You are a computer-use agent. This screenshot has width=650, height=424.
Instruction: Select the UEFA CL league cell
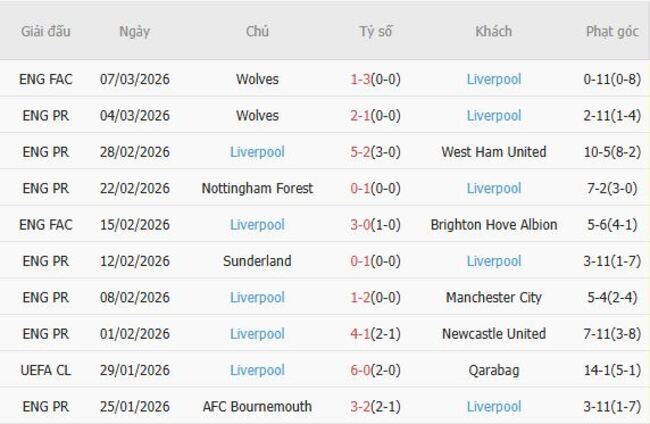(46, 370)
